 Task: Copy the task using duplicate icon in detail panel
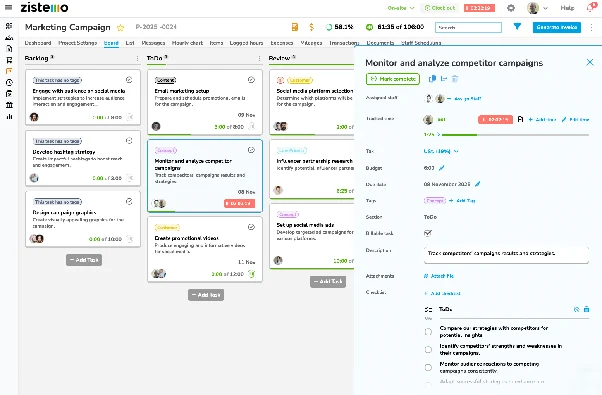pyautogui.click(x=432, y=79)
